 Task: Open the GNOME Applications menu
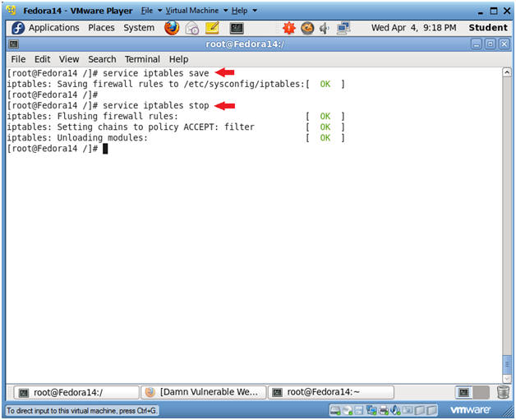pos(46,28)
